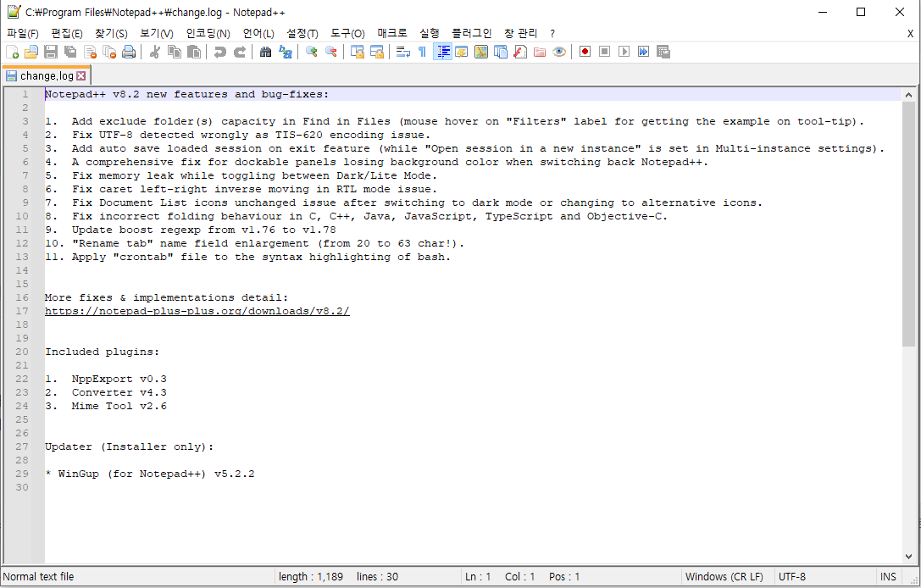Save the currently recorded macro
This screenshot has width=921, height=588.
click(x=663, y=52)
